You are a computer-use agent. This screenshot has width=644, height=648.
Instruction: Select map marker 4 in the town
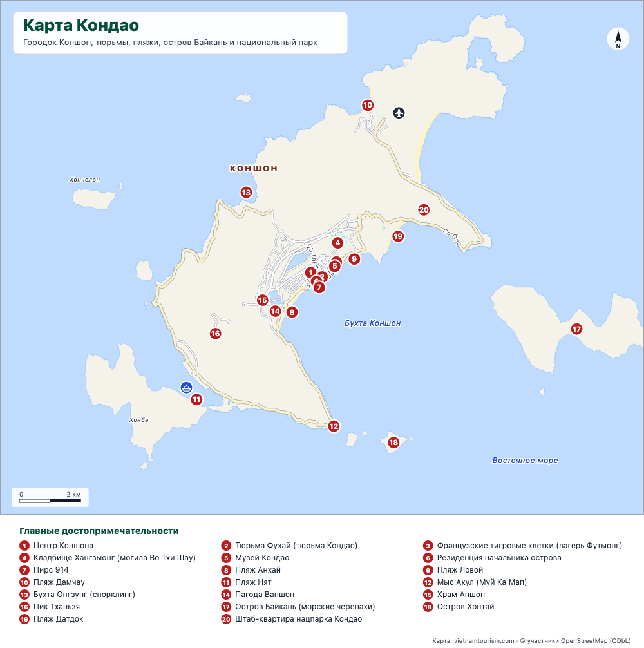[x=338, y=243]
